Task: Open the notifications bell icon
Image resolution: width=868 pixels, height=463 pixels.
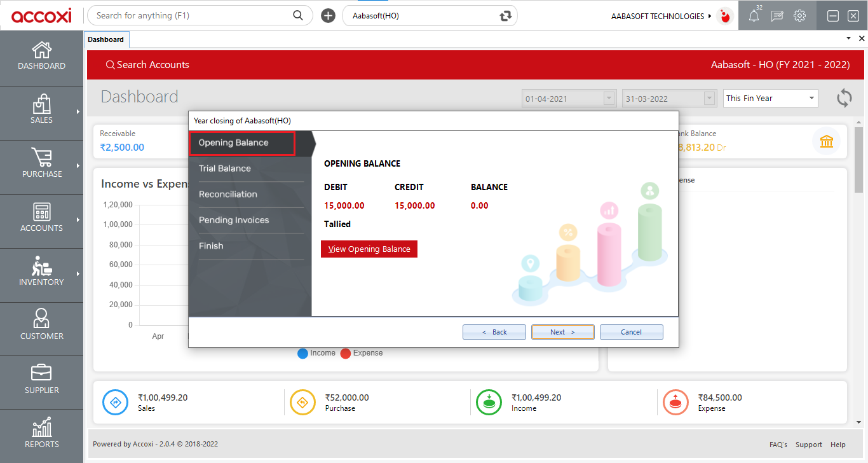Action: pos(754,17)
